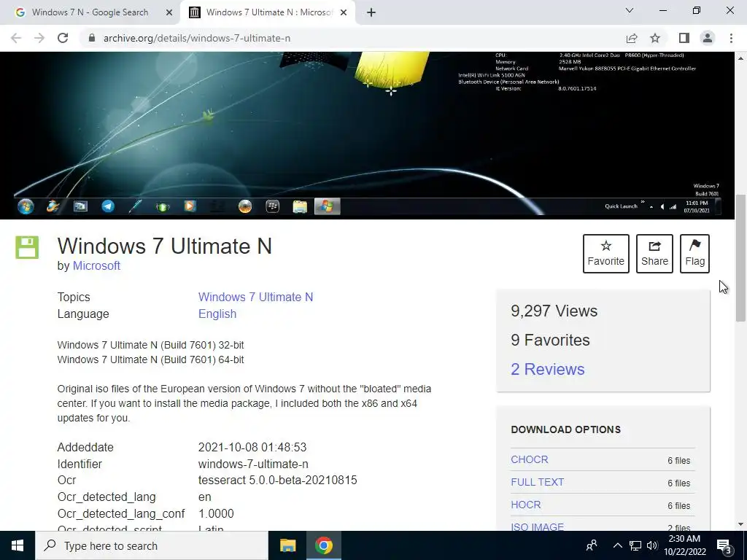Image resolution: width=747 pixels, height=560 pixels.
Task: Open CHOCR download option
Action: [530, 459]
